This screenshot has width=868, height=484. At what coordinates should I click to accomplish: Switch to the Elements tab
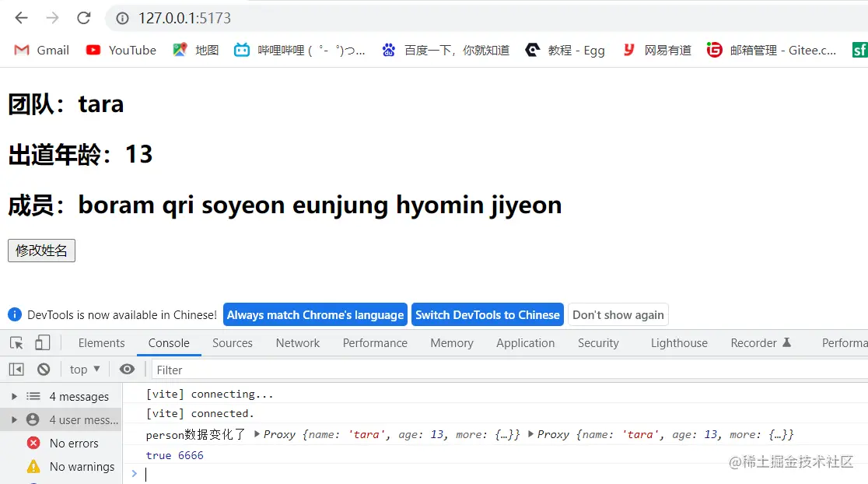[101, 343]
